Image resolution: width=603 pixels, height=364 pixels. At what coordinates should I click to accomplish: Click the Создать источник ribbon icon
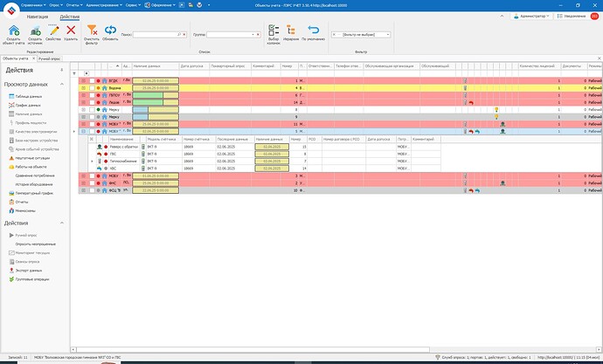35,31
